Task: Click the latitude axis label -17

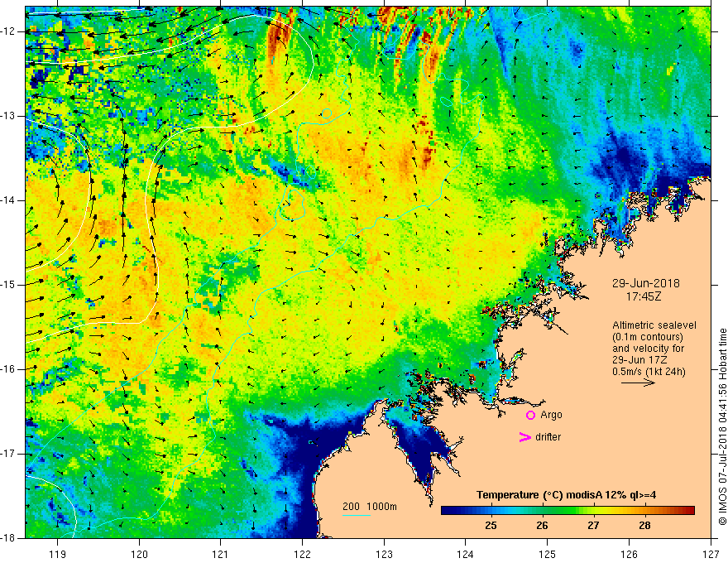Action: tap(9, 454)
